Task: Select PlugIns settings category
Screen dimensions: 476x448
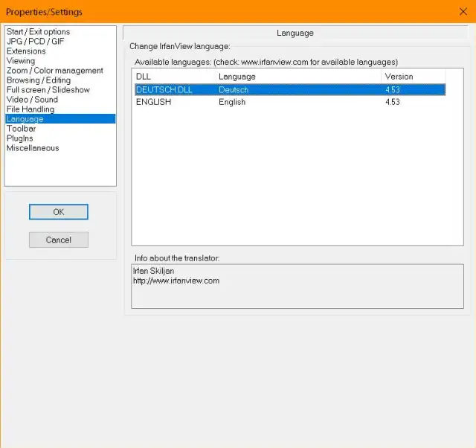Action: (x=20, y=138)
